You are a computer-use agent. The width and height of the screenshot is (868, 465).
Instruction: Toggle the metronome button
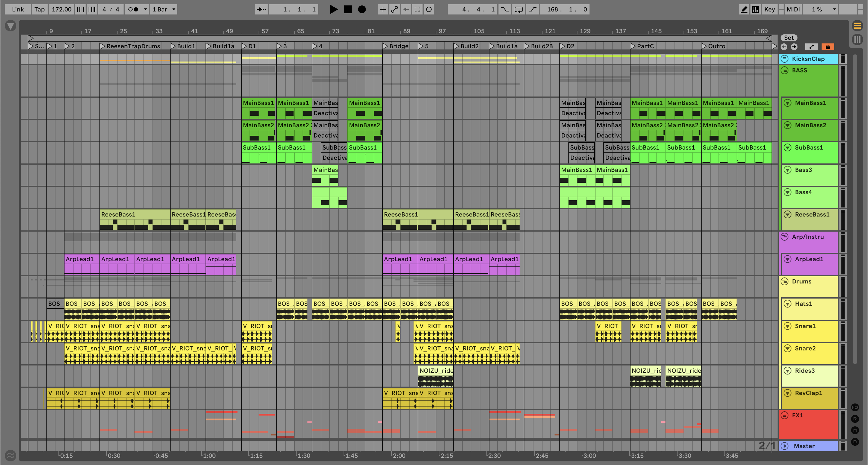pyautogui.click(x=134, y=9)
